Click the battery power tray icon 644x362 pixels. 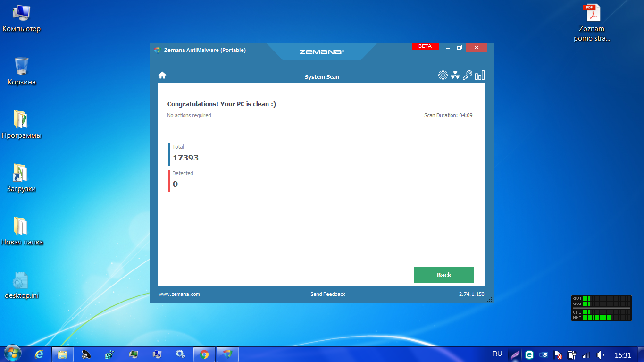pyautogui.click(x=571, y=354)
